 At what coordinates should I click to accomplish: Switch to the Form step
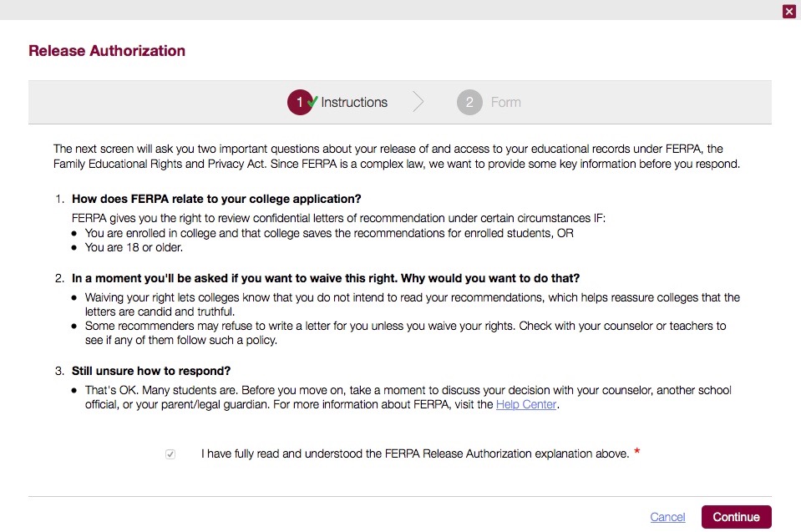coord(505,102)
